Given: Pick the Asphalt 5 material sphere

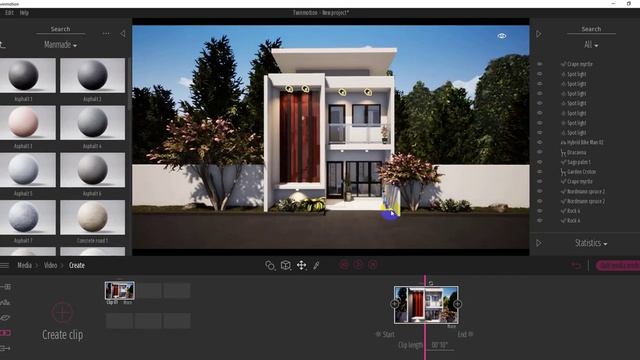Looking at the screenshot, I should 24,170.
